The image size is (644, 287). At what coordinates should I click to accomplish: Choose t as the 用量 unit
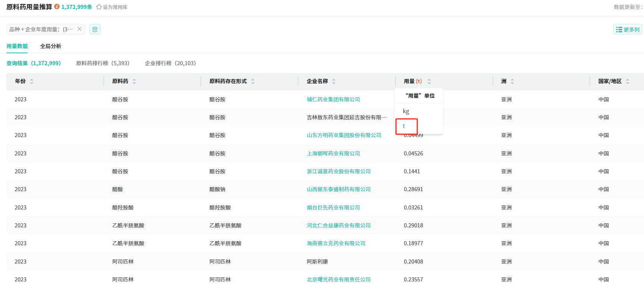click(x=404, y=126)
